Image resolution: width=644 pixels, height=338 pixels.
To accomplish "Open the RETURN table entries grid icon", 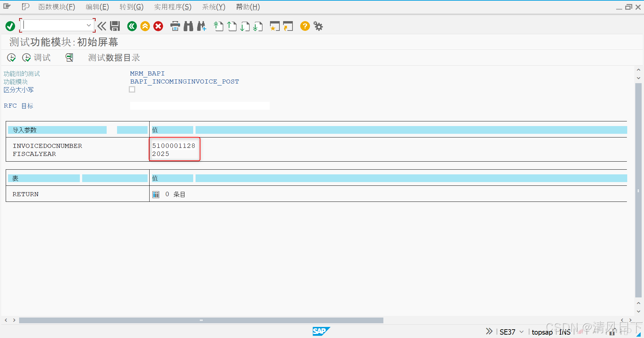I will click(156, 194).
